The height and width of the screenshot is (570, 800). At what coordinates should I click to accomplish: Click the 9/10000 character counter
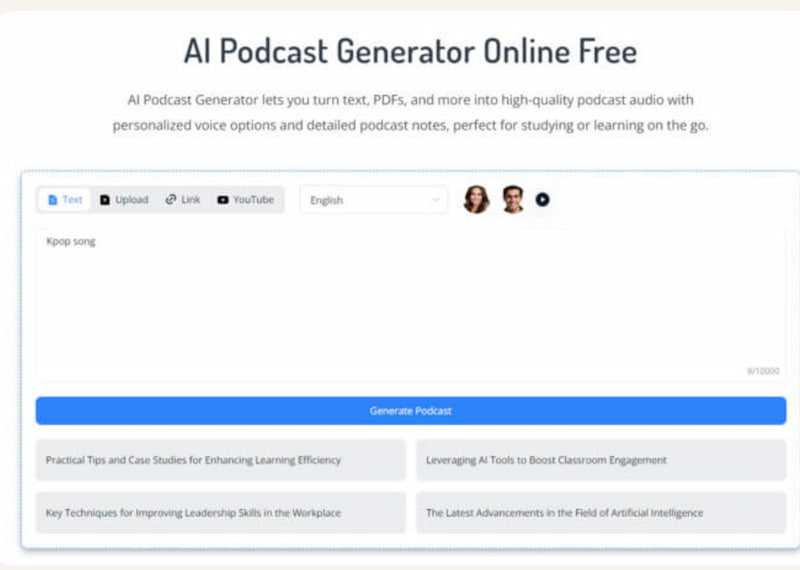coord(763,371)
